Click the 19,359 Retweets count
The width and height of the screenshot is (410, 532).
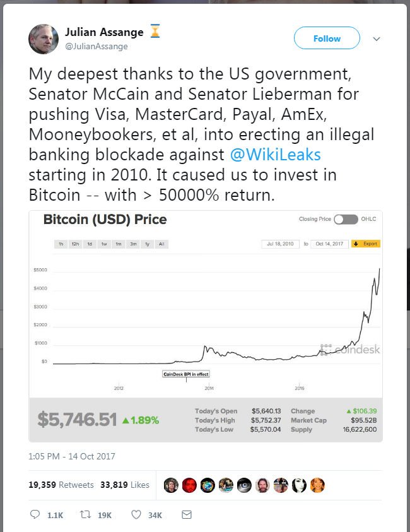coord(61,485)
